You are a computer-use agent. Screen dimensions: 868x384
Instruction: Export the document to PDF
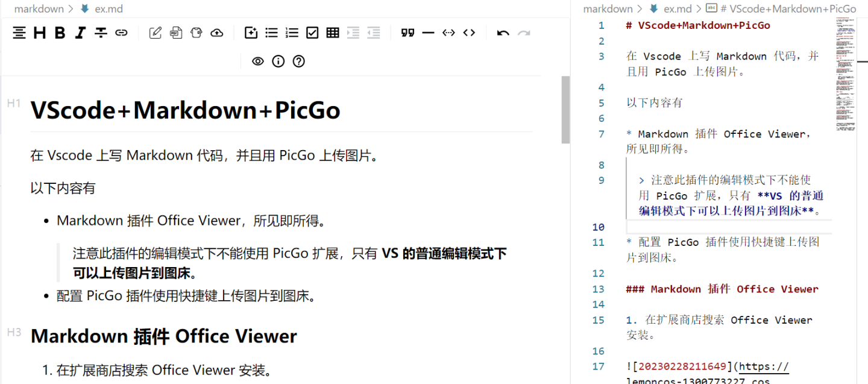click(x=175, y=33)
